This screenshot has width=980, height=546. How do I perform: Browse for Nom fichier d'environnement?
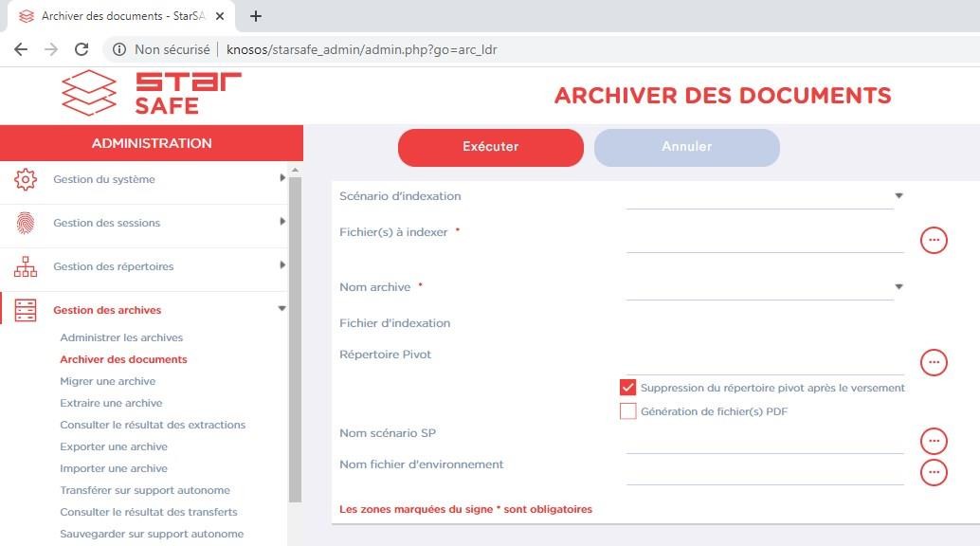934,472
